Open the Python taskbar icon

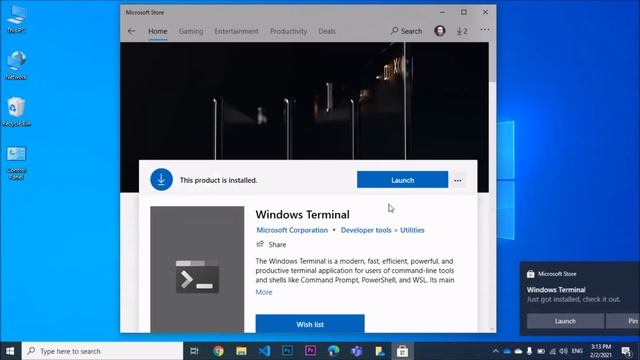380,351
